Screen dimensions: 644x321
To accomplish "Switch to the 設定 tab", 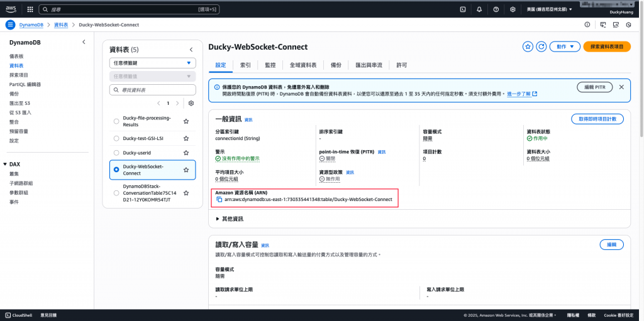I will tap(221, 65).
